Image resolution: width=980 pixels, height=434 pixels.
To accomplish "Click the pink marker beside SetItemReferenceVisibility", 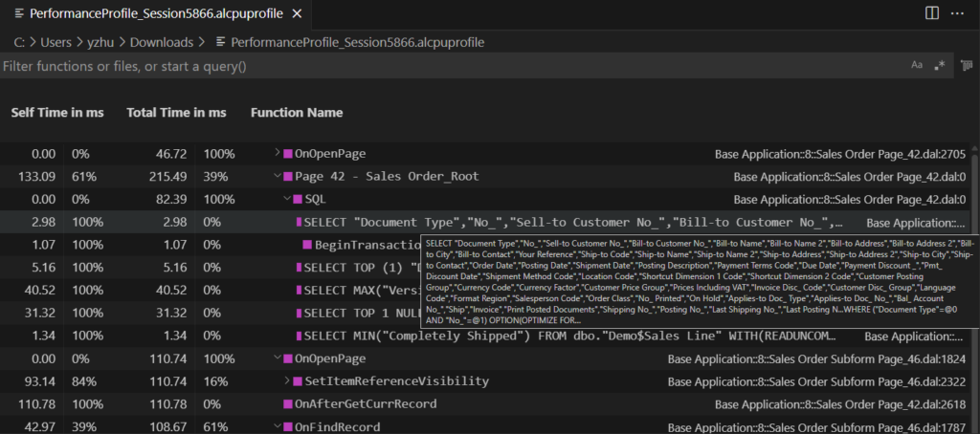I will 297,381.
